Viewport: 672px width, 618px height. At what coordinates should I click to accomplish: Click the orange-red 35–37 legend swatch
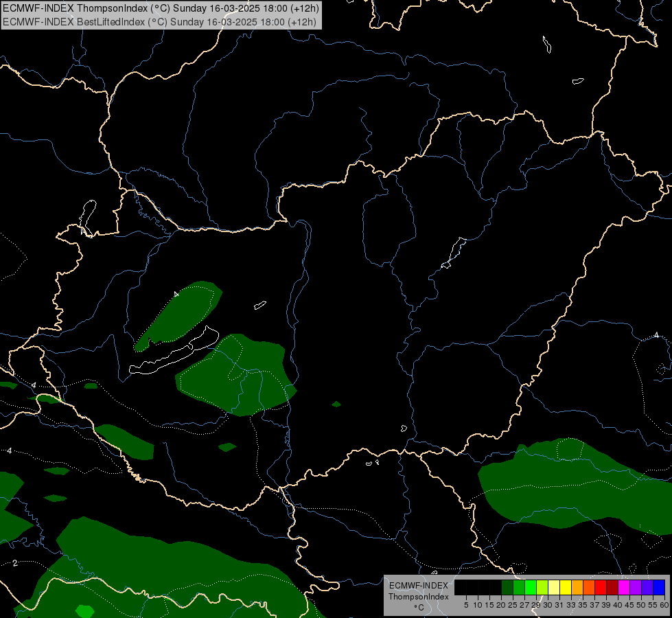[x=589, y=587]
